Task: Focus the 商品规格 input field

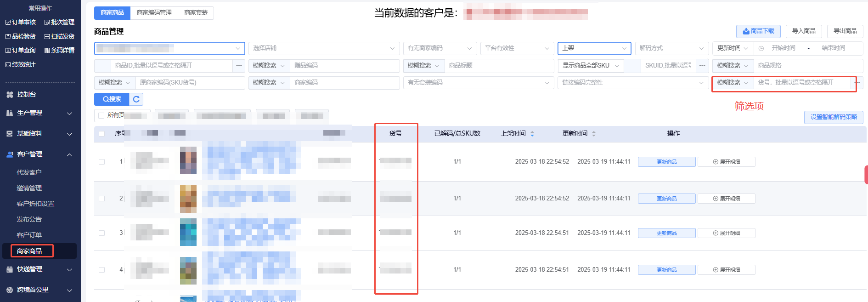Action: pos(808,66)
